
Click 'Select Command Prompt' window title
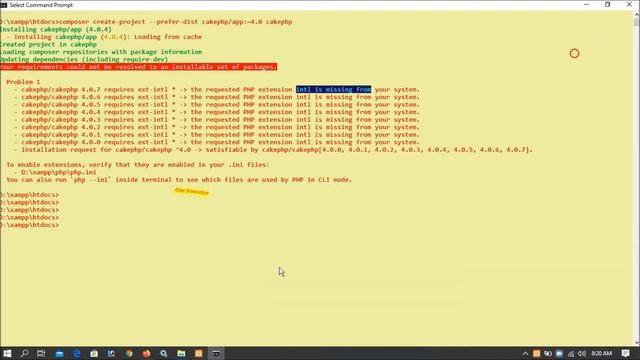pos(41,5)
